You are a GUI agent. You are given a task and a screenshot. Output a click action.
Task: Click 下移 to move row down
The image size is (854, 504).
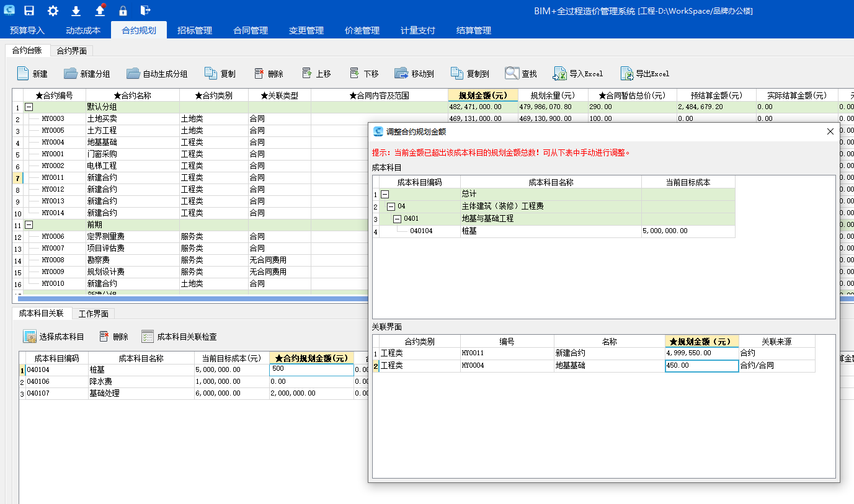tap(364, 74)
